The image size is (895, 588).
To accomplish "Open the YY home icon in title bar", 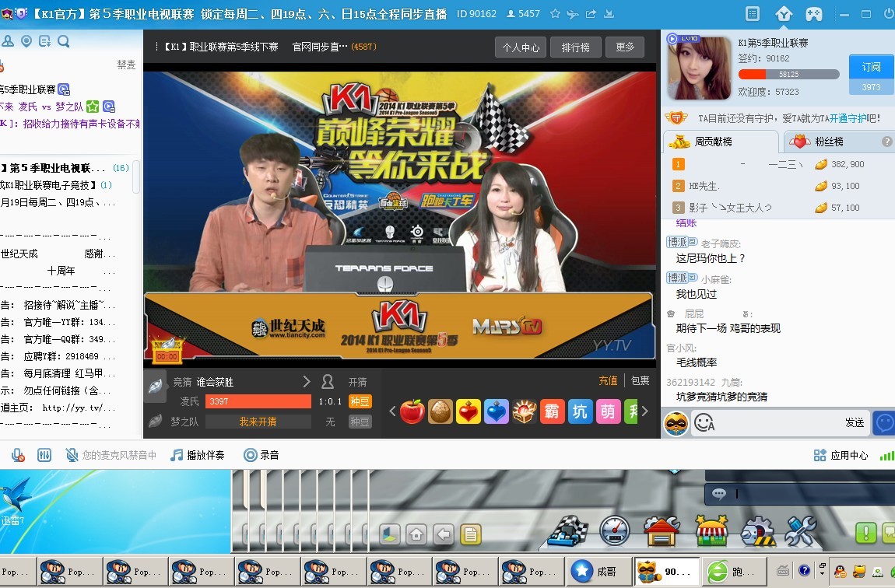I will [x=784, y=14].
